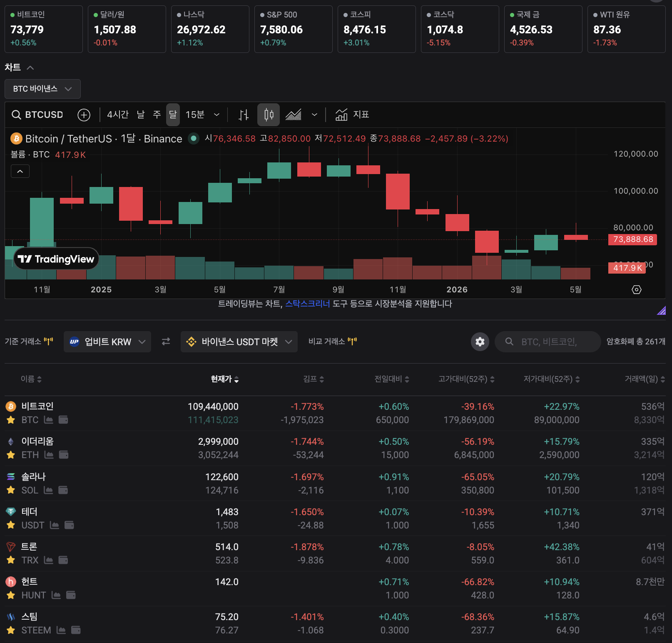Screen dimensions: 672x643
Task: Open the 지표 indicators menu
Action: [352, 115]
